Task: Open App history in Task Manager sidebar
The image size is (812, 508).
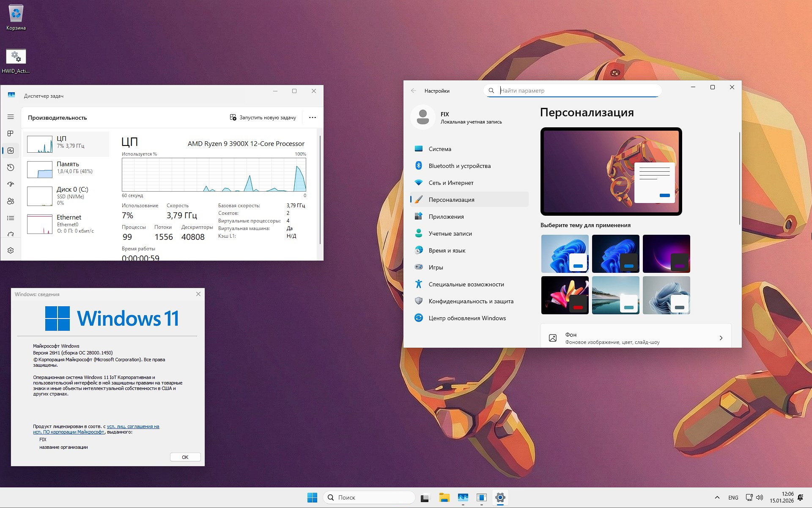Action: pos(10,168)
